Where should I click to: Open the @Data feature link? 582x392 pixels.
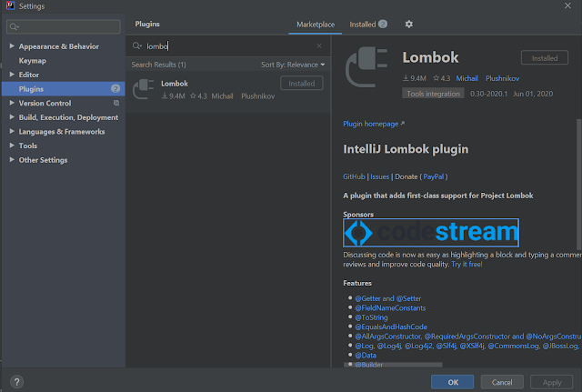366,356
